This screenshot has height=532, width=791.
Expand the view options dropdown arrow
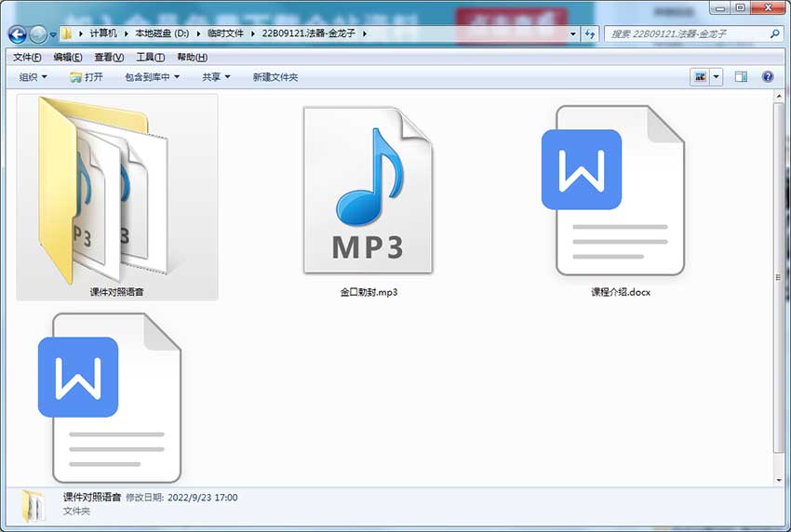(x=717, y=77)
